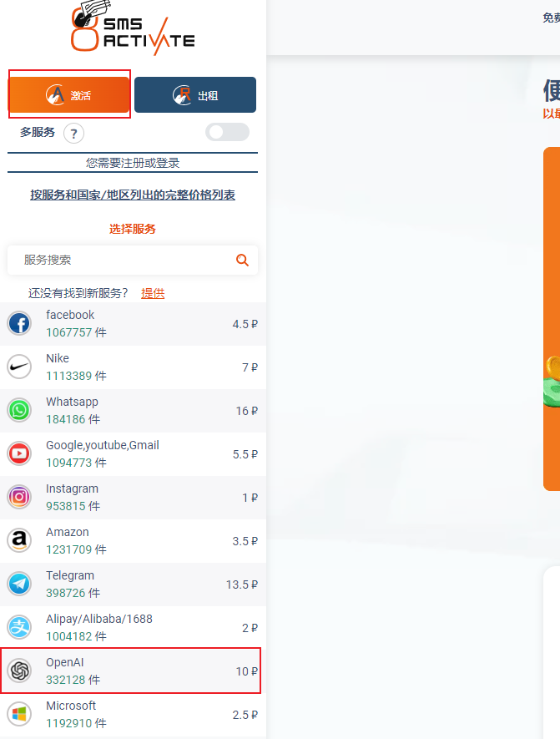Click Amazon quantity 1231709 件

point(76,549)
